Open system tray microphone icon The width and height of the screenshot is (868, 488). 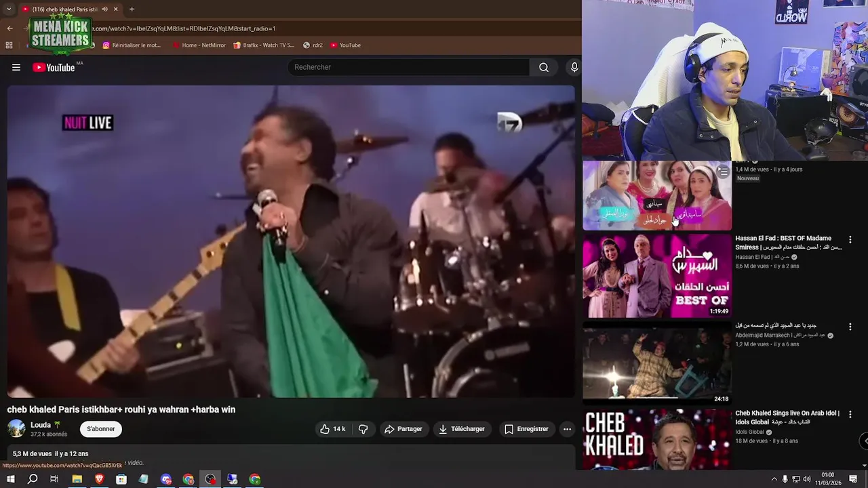(x=785, y=479)
